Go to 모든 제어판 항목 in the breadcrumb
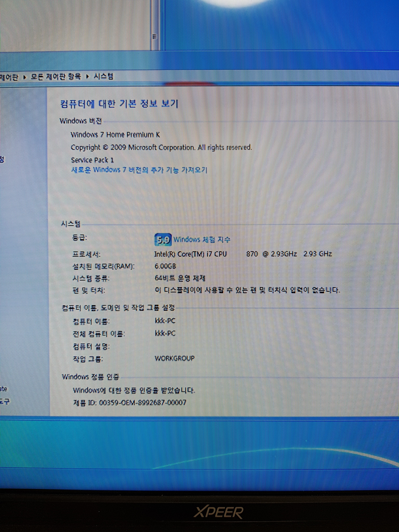This screenshot has width=399, height=532. coord(56,77)
